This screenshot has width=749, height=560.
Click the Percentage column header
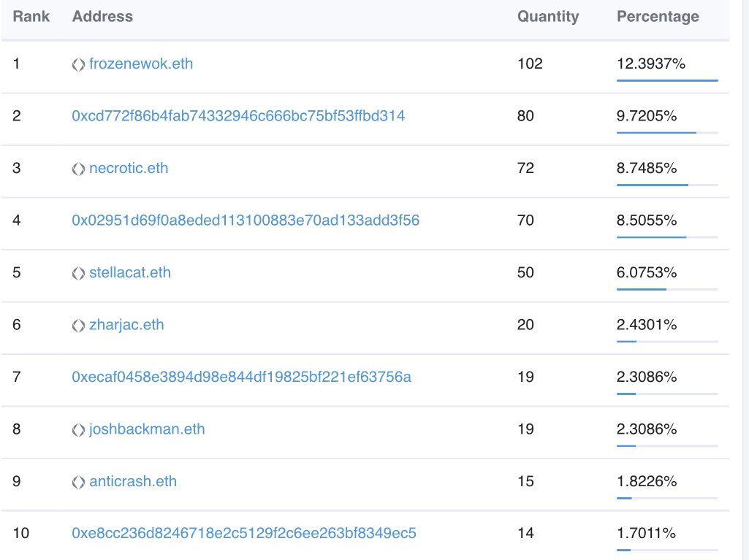click(x=658, y=17)
